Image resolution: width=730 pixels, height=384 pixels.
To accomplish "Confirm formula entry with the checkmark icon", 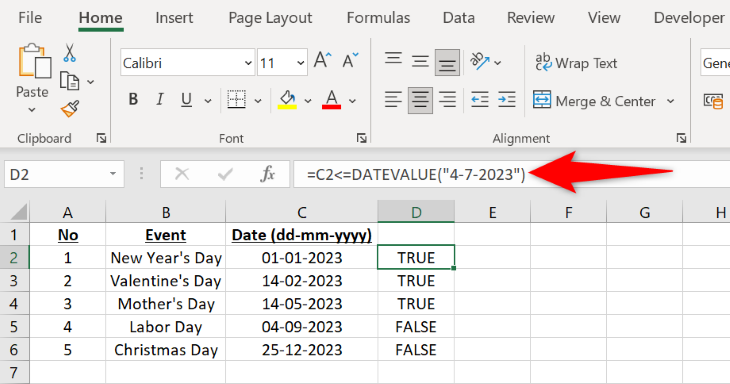I will [x=225, y=174].
